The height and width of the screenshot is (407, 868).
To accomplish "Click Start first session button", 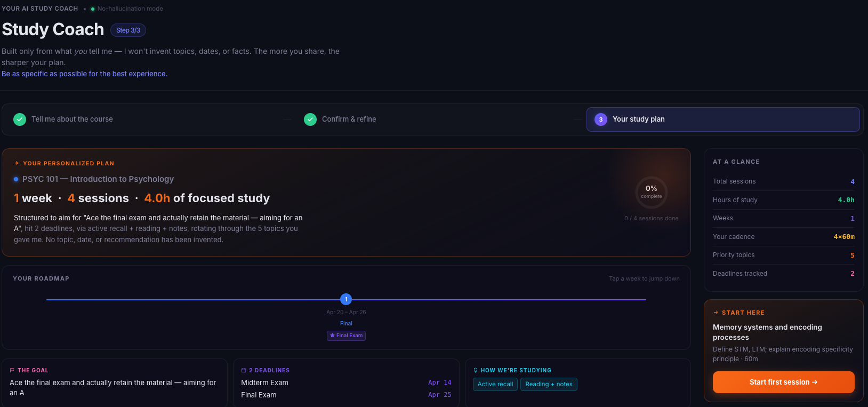I will pyautogui.click(x=783, y=382).
